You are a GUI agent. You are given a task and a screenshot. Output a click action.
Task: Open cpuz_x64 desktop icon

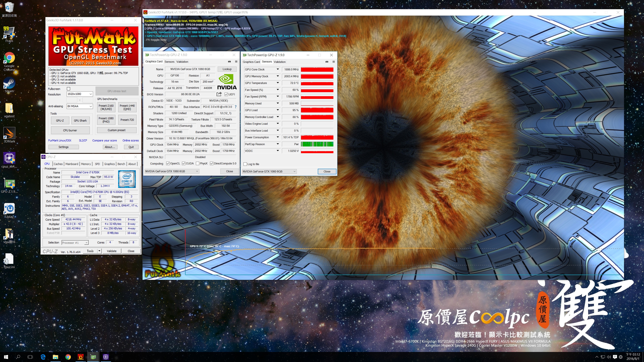click(9, 160)
